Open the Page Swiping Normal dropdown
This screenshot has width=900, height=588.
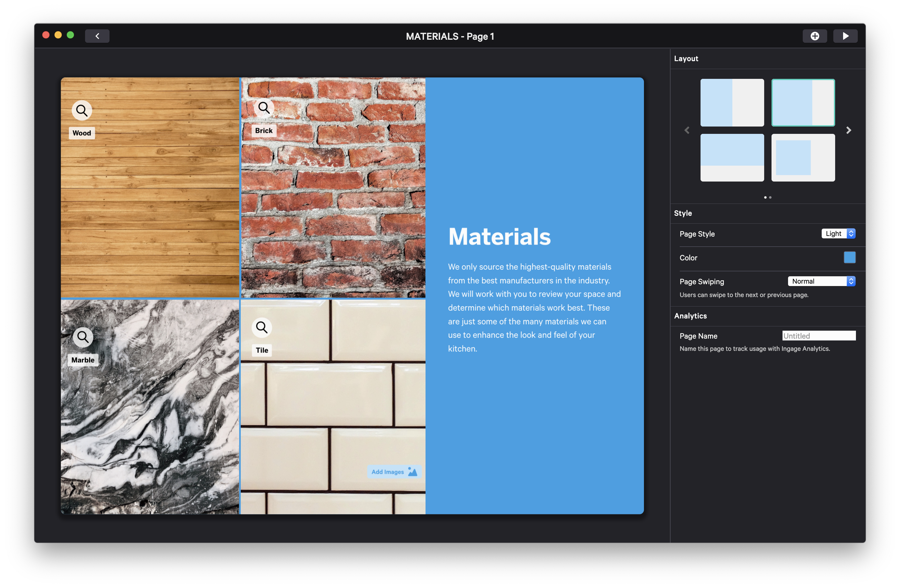[821, 281]
